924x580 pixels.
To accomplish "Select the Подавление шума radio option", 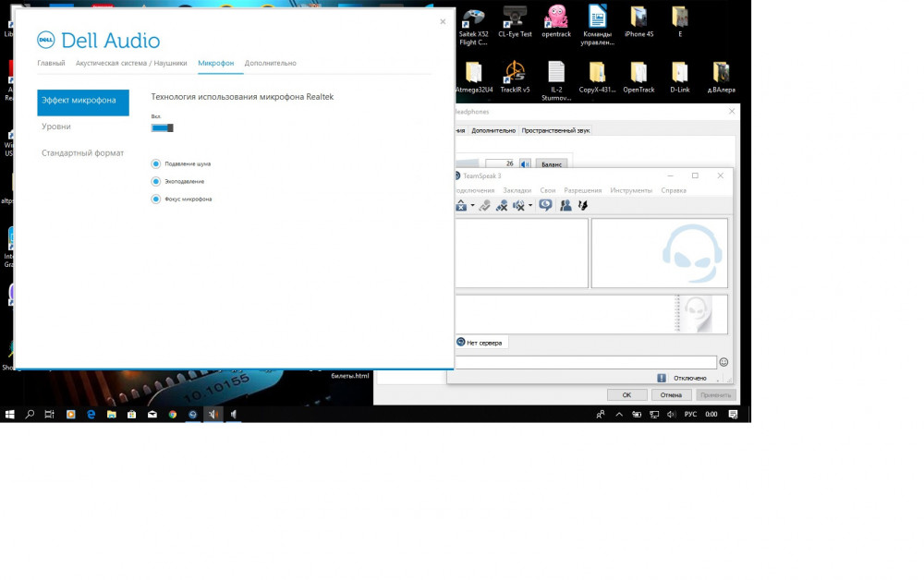I will 155,163.
